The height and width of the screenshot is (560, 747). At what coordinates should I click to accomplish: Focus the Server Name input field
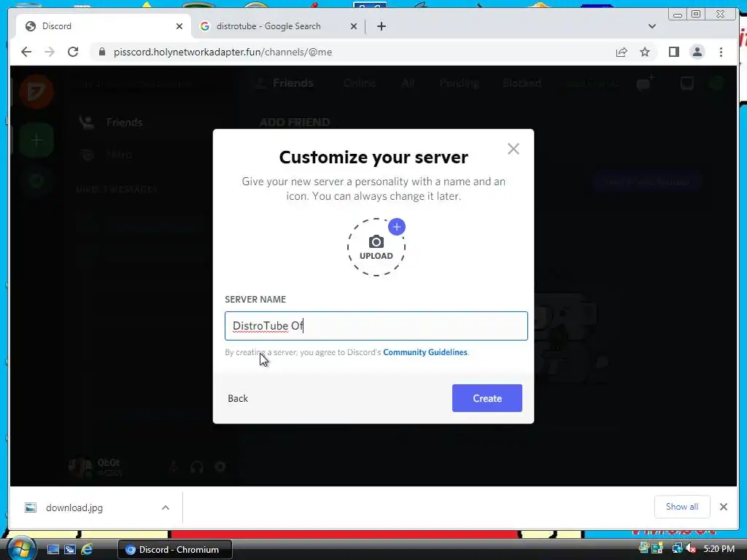[x=376, y=326]
